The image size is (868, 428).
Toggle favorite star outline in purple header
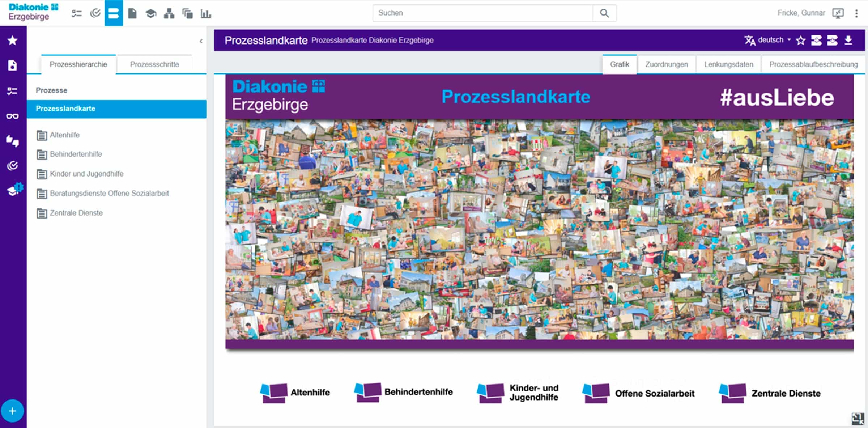tap(801, 40)
